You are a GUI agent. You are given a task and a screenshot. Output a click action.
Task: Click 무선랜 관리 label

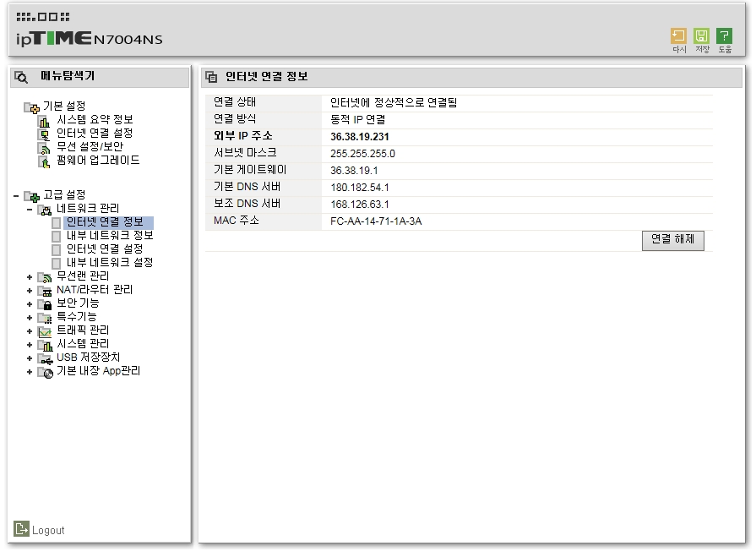pyautogui.click(x=83, y=276)
